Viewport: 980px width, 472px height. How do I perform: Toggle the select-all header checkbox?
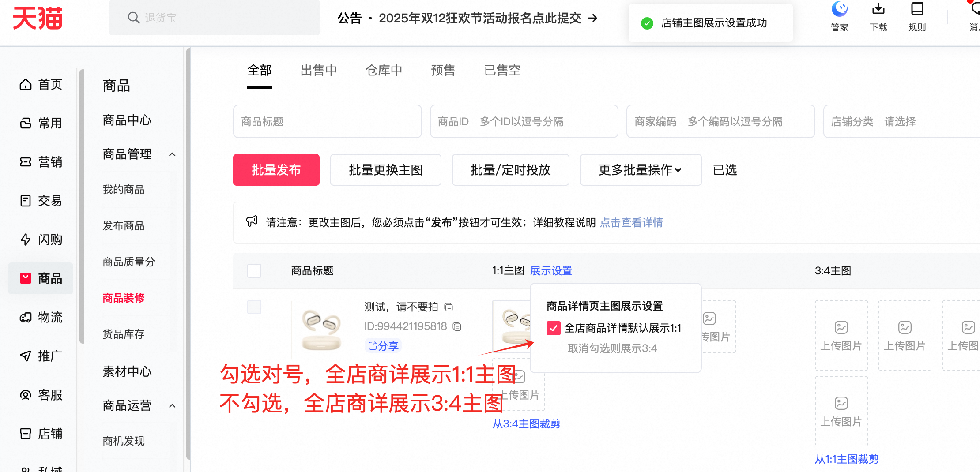pos(254,270)
